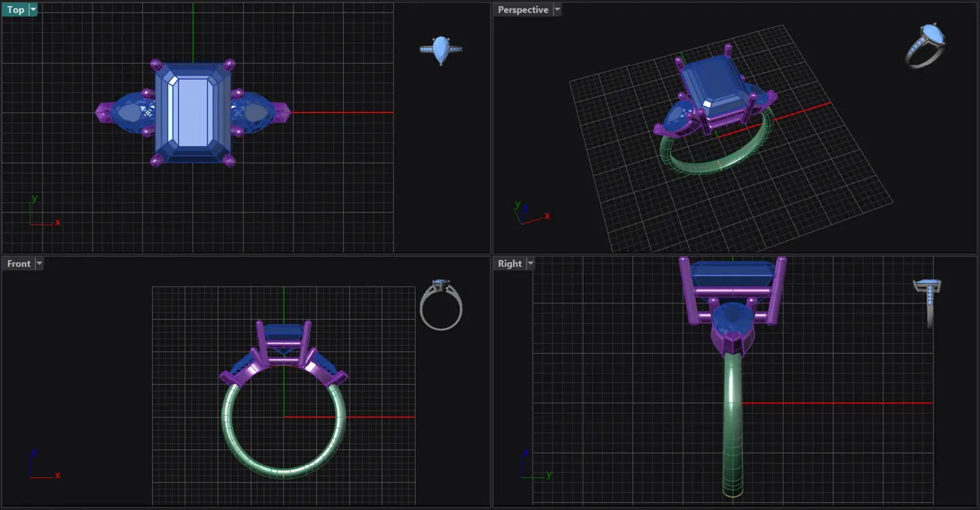
Task: Click the world axis icon in Front viewport
Action: [44, 464]
